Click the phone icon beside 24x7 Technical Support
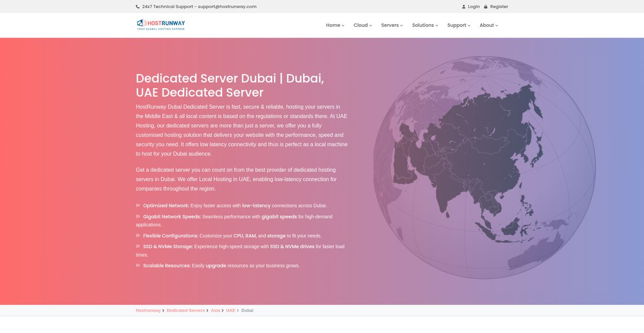 [138, 7]
